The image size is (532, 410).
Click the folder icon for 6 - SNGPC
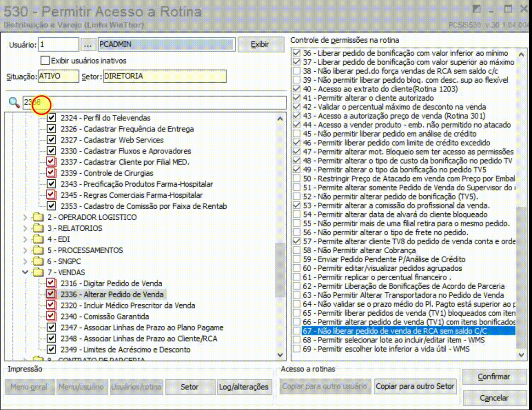coord(38,262)
